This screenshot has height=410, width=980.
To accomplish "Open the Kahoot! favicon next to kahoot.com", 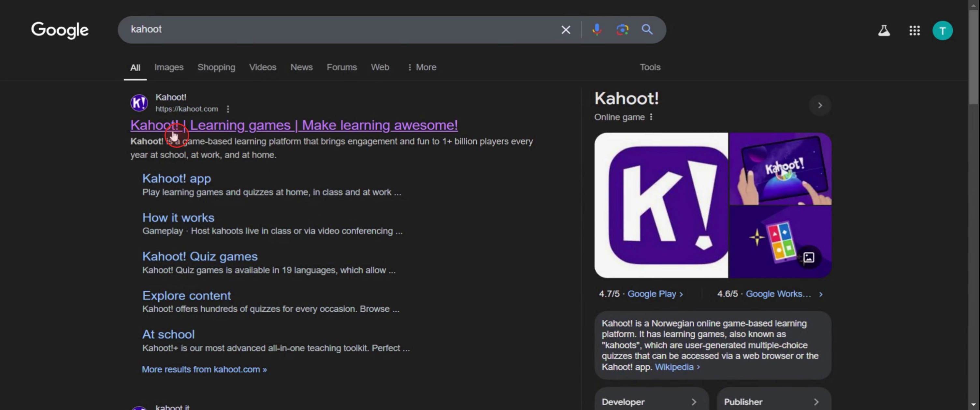I will [139, 103].
